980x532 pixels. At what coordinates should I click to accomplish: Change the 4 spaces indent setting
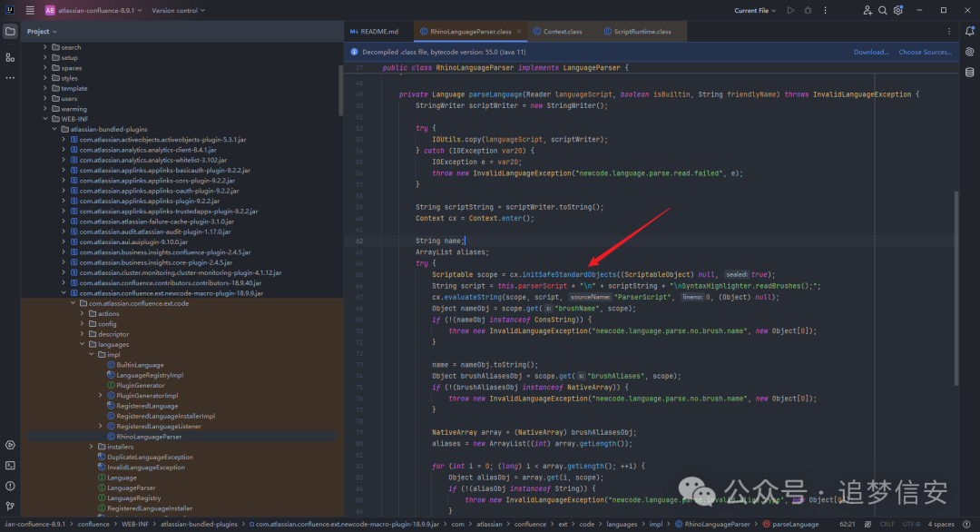click(941, 525)
